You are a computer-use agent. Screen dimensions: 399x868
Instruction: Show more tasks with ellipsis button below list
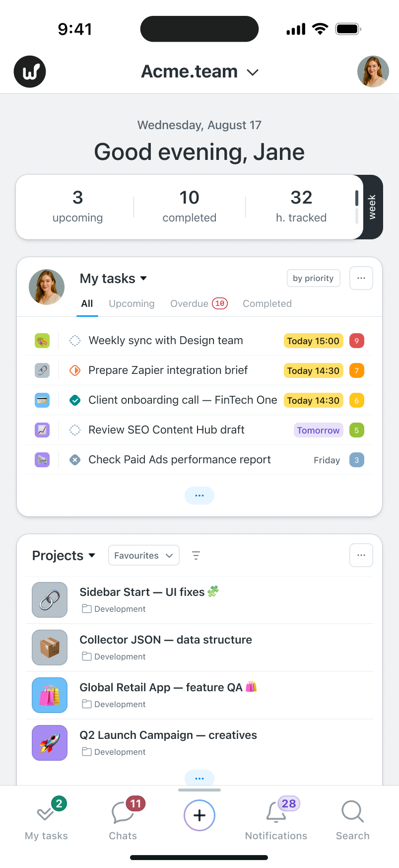(199, 496)
